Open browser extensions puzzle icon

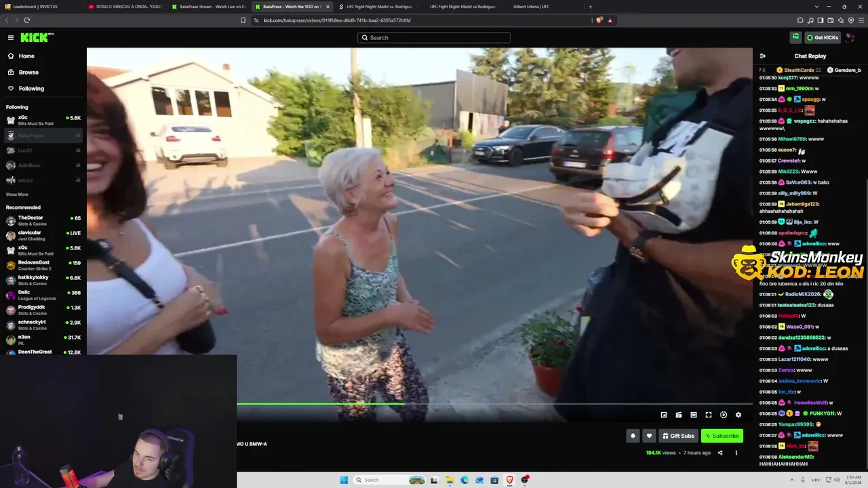tap(800, 20)
